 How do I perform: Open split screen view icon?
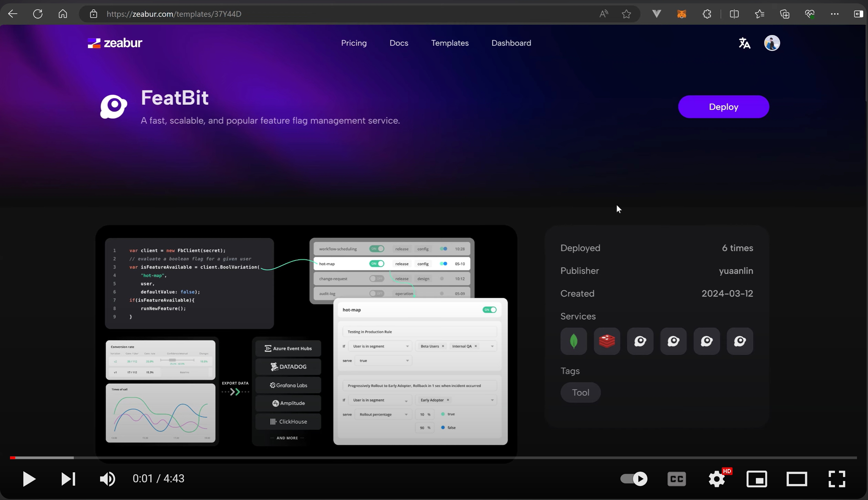[x=734, y=14]
